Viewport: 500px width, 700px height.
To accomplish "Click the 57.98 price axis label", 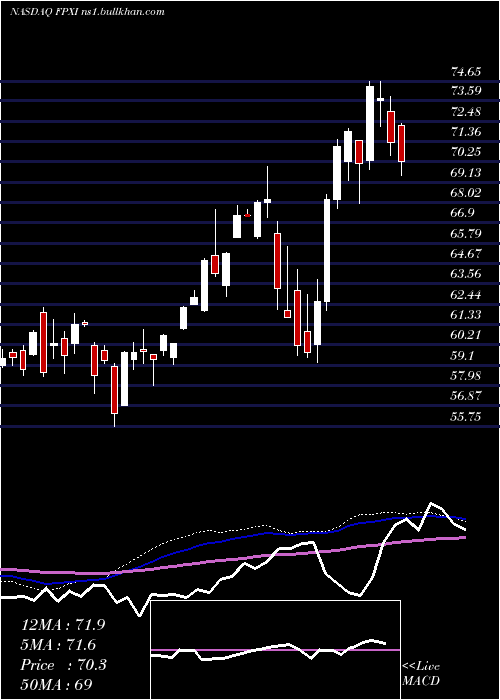I will tap(466, 376).
